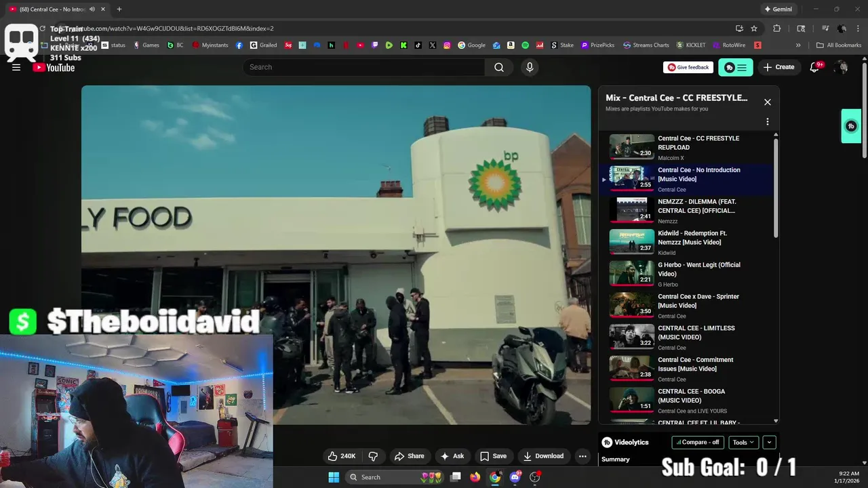This screenshot has width=868, height=488.
Task: Open the Twitch bookmark icon
Action: pos(374,45)
